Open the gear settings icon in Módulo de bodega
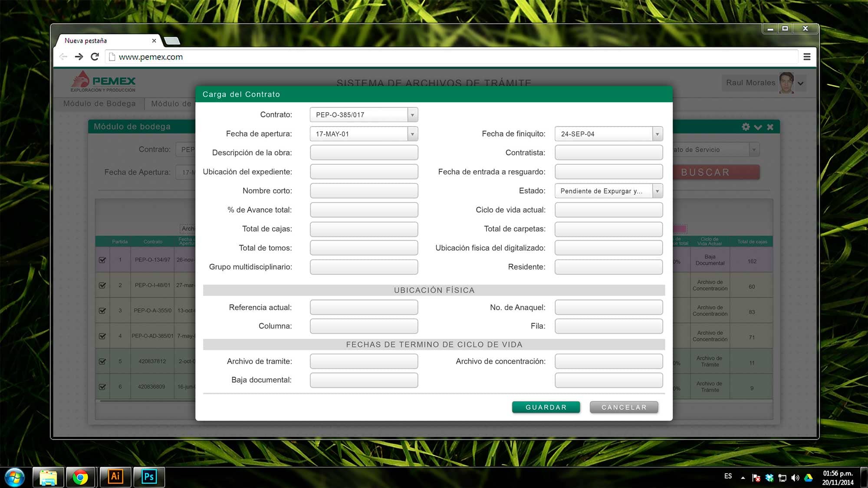The width and height of the screenshot is (868, 488). pyautogui.click(x=746, y=127)
